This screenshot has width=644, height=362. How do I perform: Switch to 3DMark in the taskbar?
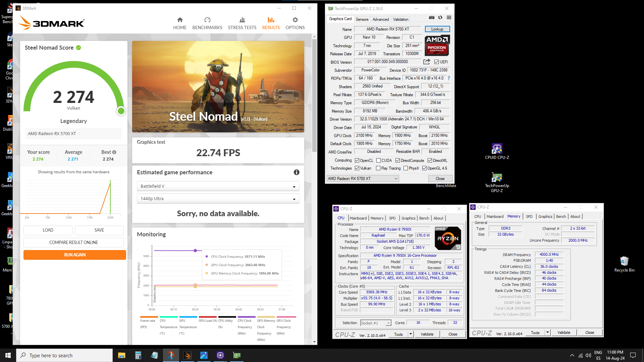click(187, 355)
